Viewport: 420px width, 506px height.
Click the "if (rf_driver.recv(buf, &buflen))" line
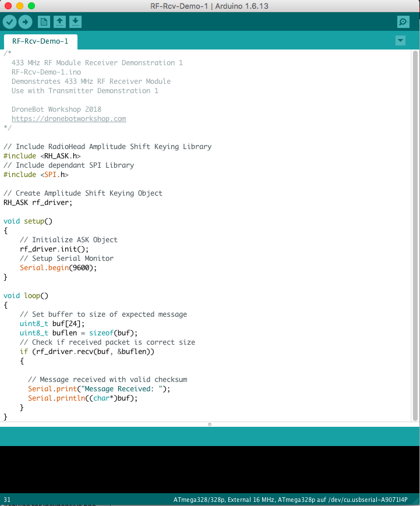[87, 352]
